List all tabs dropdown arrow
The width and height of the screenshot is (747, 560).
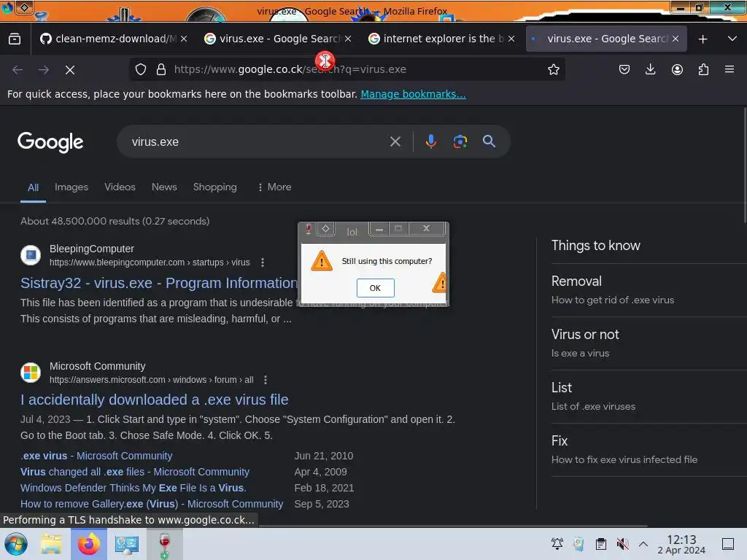point(732,39)
